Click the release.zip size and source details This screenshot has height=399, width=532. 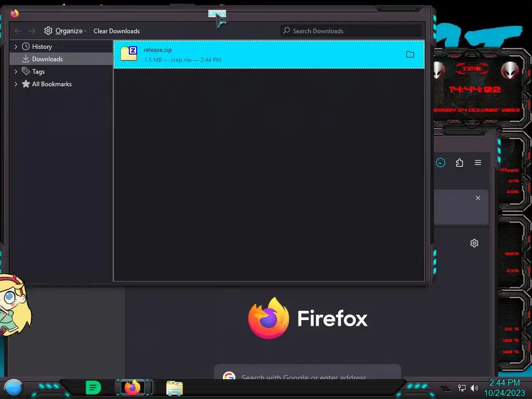click(x=182, y=60)
